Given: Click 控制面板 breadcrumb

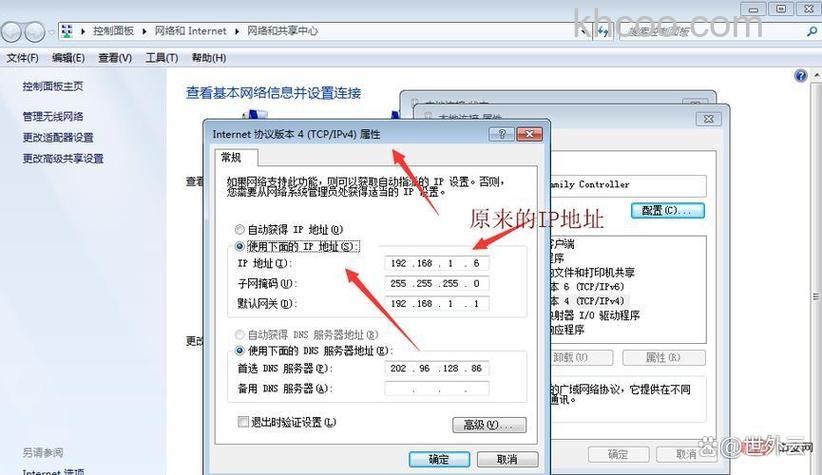Looking at the screenshot, I should point(113,31).
